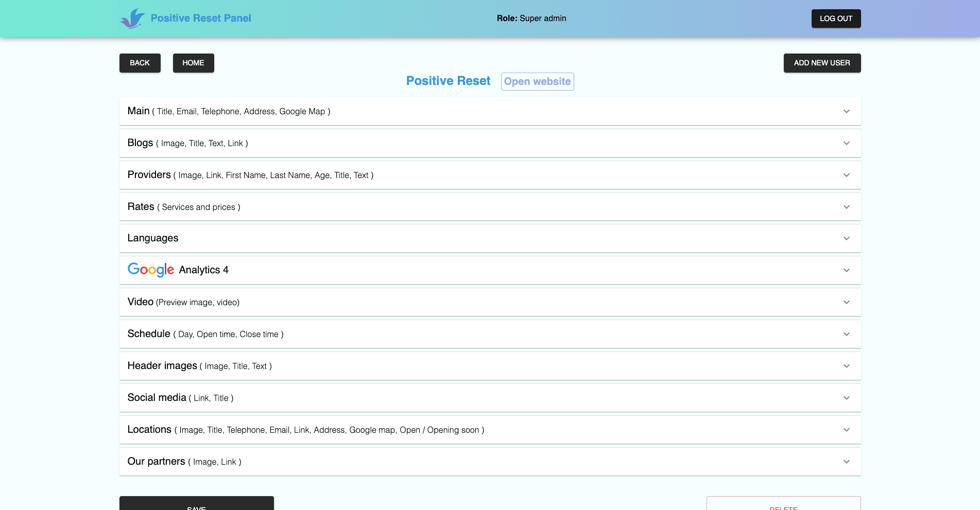980x510 pixels.
Task: Expand the Main section chevron
Action: (847, 111)
